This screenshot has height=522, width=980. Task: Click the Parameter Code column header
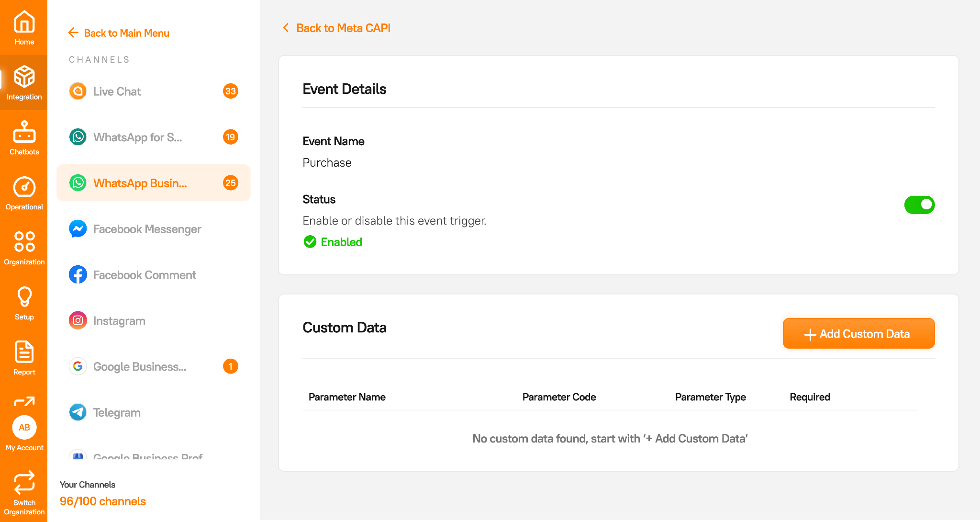click(x=559, y=397)
